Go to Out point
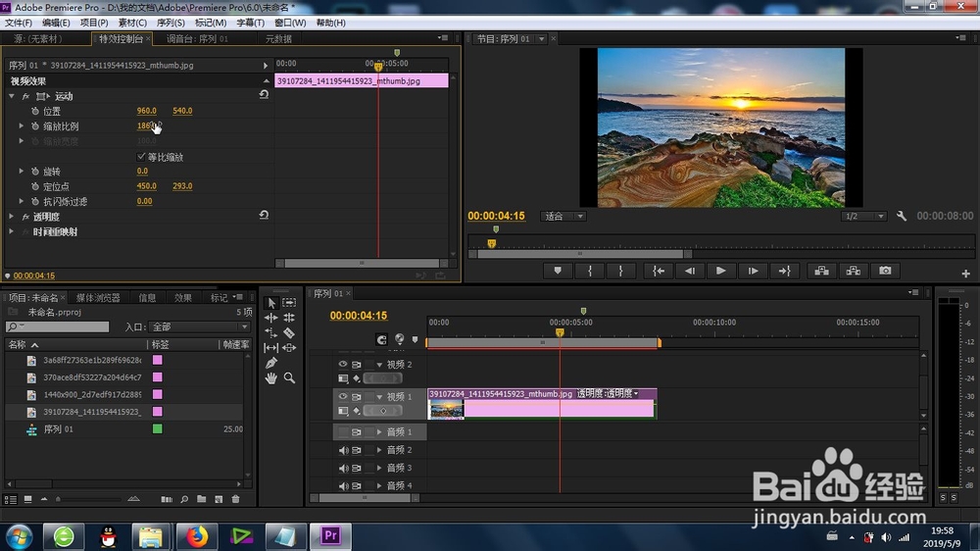Screen dimensions: 980x551 click(x=784, y=271)
